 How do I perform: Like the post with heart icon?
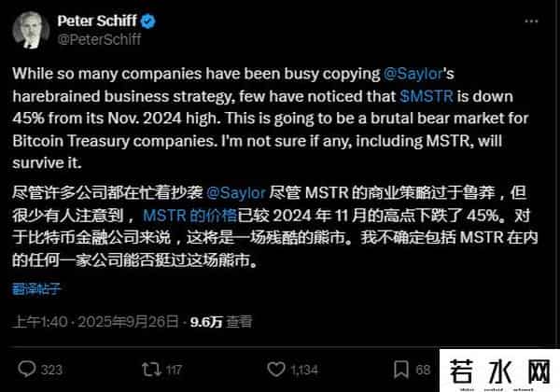click(274, 369)
